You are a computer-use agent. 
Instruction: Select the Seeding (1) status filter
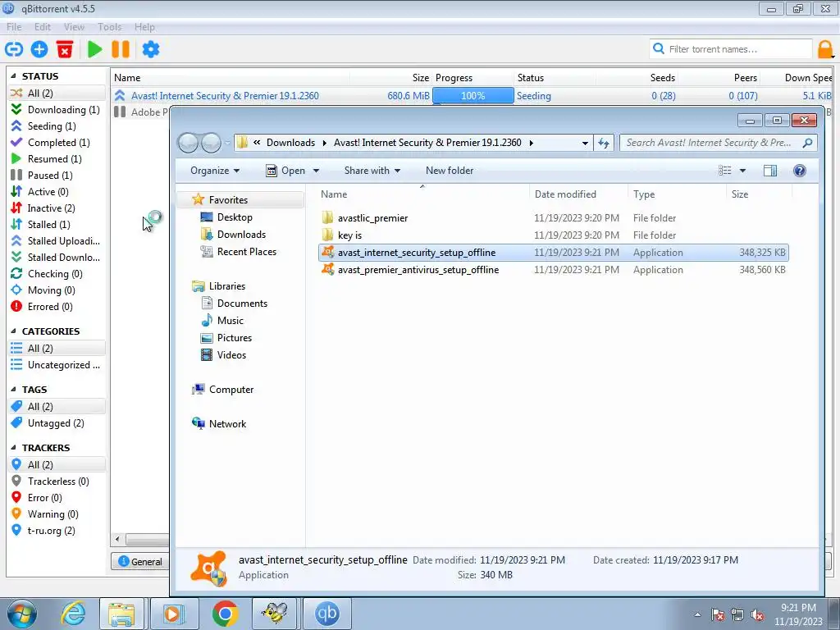57,126
